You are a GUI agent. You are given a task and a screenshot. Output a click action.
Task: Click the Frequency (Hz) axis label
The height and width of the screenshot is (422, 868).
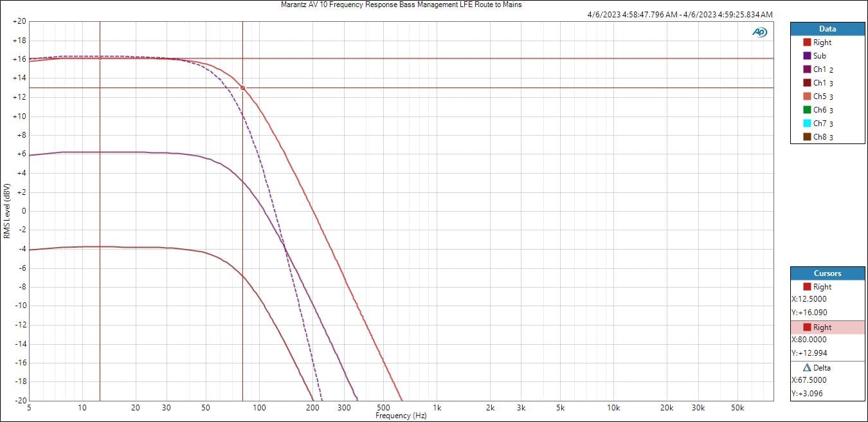pyautogui.click(x=401, y=416)
